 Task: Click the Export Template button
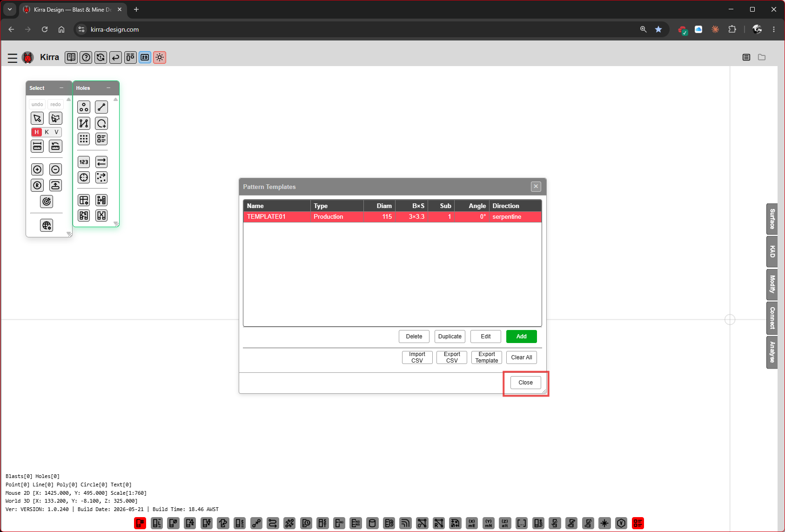487,357
